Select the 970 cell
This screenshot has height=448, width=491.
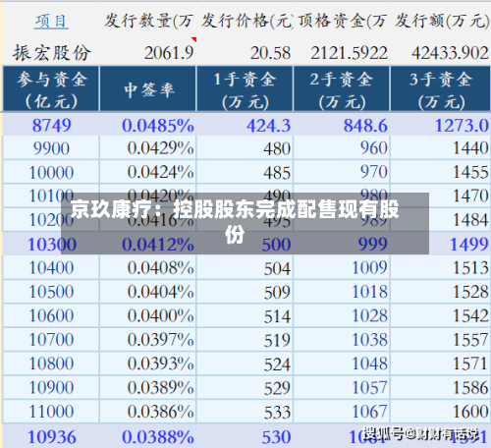click(x=342, y=172)
